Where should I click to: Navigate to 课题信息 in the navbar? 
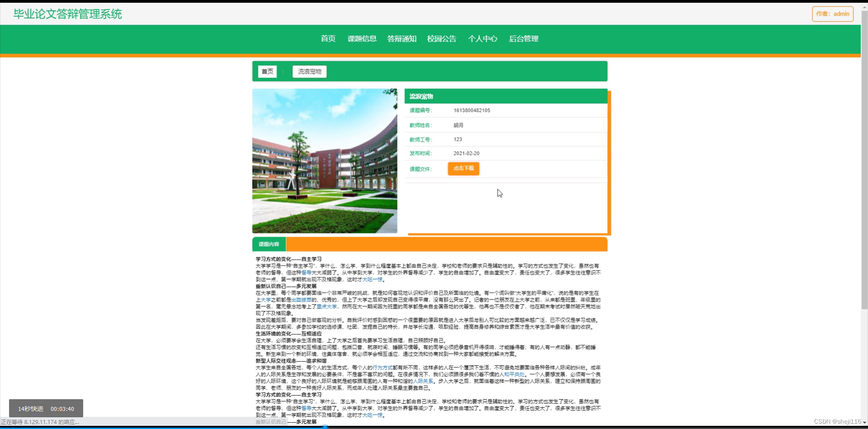click(361, 39)
